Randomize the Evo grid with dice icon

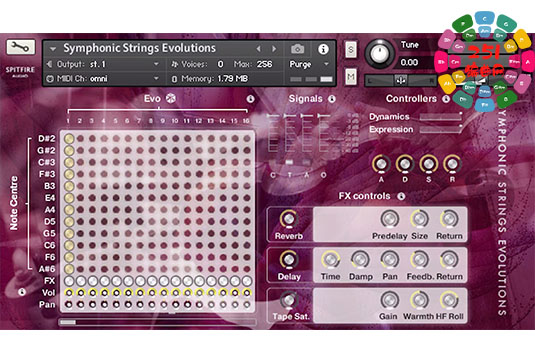pyautogui.click(x=171, y=99)
